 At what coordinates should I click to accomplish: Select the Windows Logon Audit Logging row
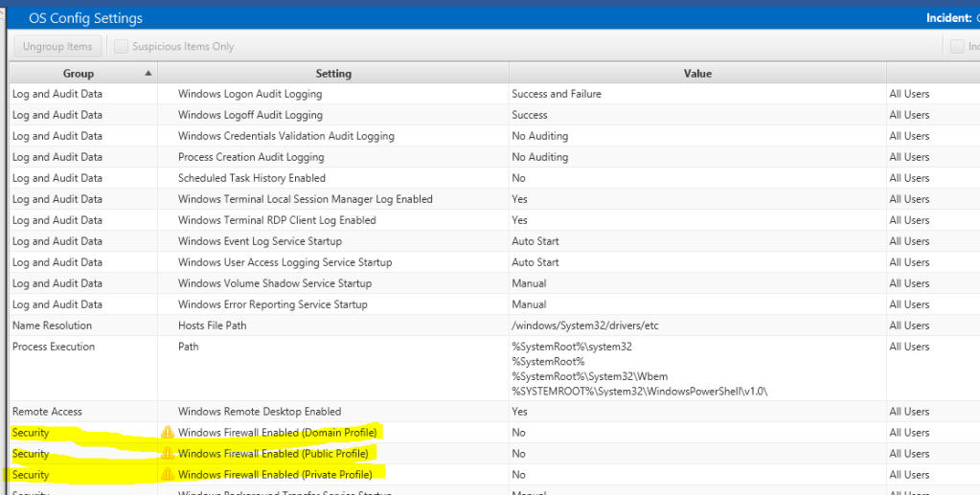pyautogui.click(x=250, y=94)
